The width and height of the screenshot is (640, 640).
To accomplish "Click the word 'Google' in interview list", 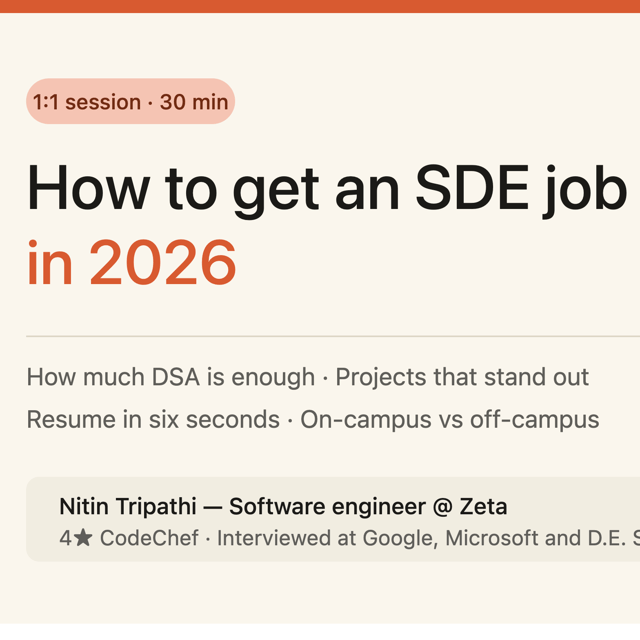I will 400,538.
